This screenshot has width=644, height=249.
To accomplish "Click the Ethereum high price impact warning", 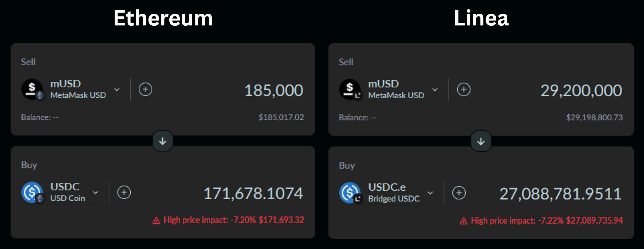I will tap(228, 220).
